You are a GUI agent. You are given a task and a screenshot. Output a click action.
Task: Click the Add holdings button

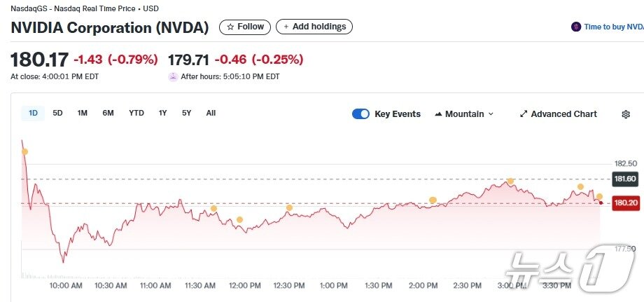click(314, 27)
